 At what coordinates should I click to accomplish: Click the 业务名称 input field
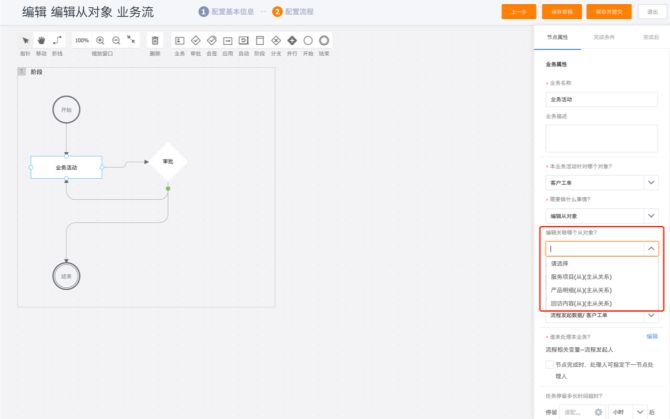pos(602,99)
